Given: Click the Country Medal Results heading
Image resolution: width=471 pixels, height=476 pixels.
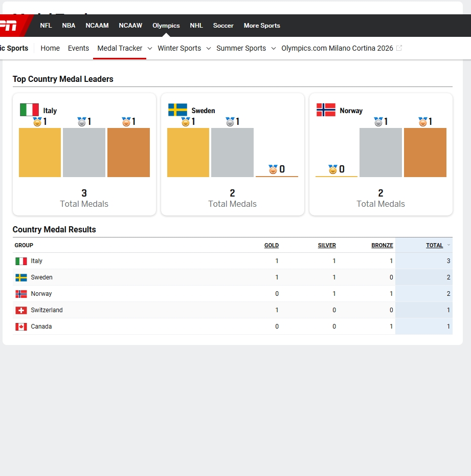Looking at the screenshot, I should point(54,229).
